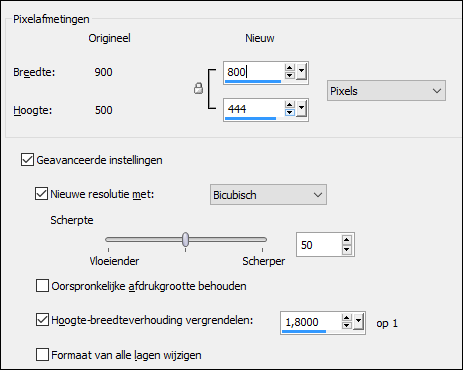Open the aspect ratio field popup arrow
This screenshot has width=463, height=370.
coord(358,322)
